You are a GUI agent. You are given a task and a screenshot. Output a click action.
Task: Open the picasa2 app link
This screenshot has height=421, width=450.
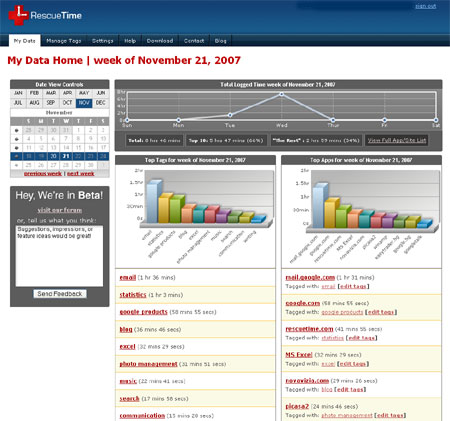[297, 406]
